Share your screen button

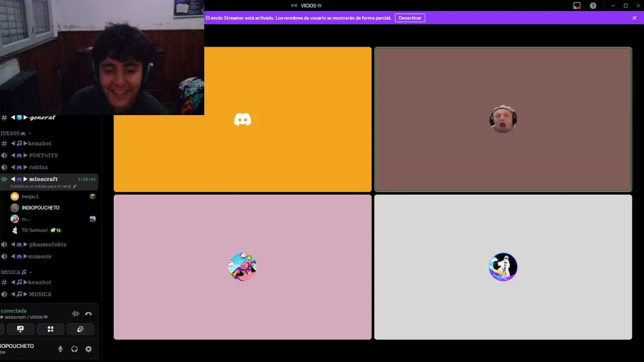pyautogui.click(x=21, y=329)
